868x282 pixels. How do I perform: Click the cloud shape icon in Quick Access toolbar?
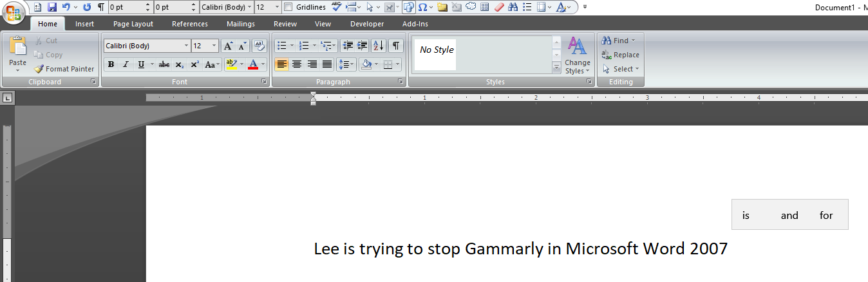click(470, 7)
